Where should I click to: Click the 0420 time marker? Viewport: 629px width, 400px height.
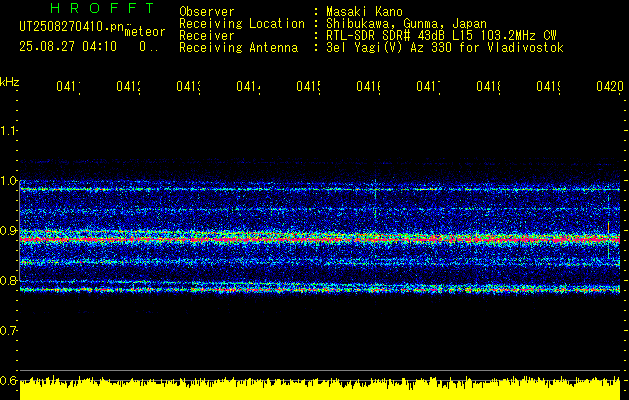tap(610, 87)
